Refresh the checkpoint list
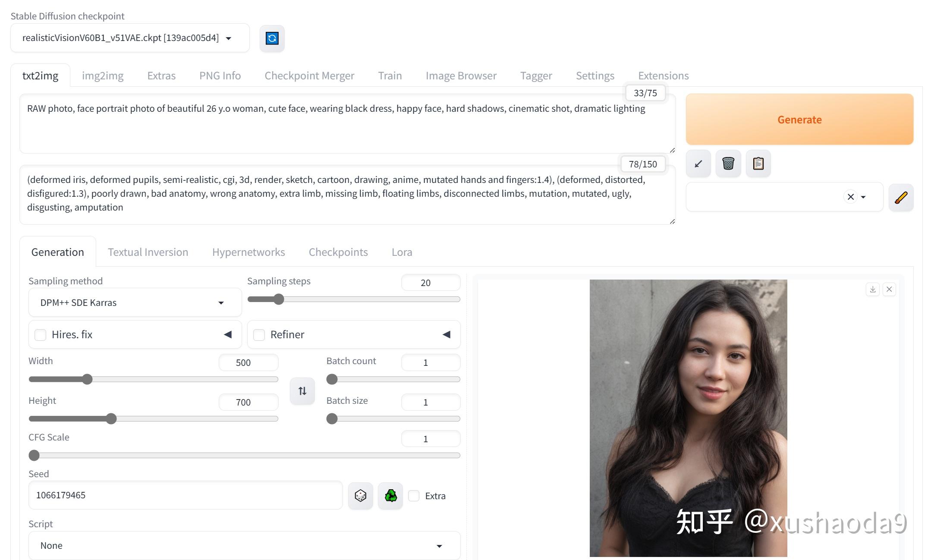931x560 pixels. 272,38
